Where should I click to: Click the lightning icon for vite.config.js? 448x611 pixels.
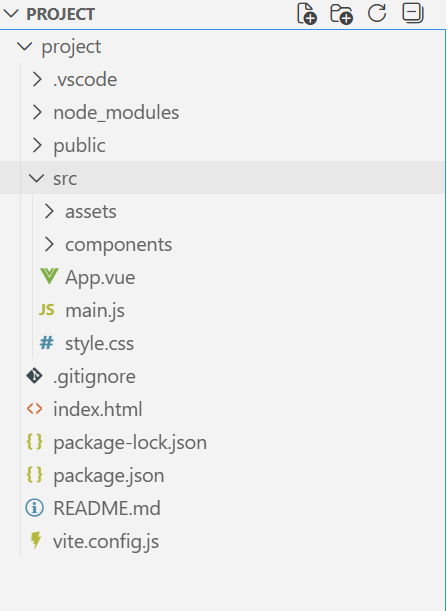(x=35, y=540)
